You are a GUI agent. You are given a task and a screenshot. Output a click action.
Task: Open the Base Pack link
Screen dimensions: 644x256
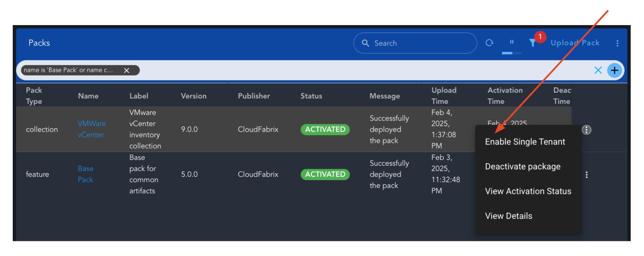(85, 174)
